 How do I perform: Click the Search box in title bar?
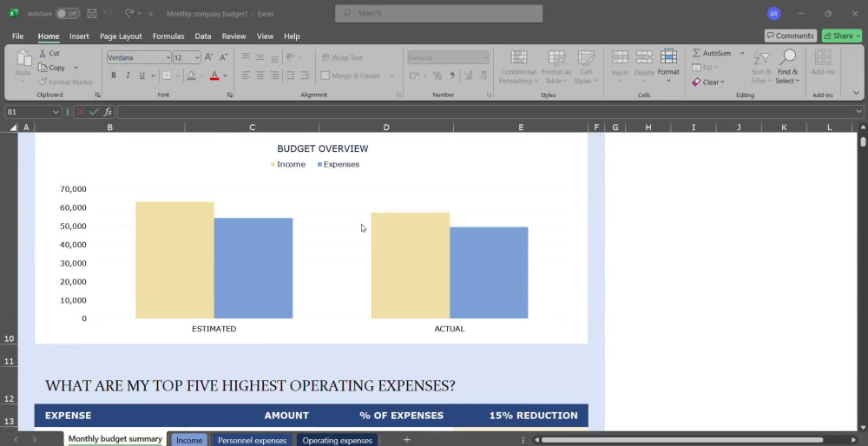(439, 13)
